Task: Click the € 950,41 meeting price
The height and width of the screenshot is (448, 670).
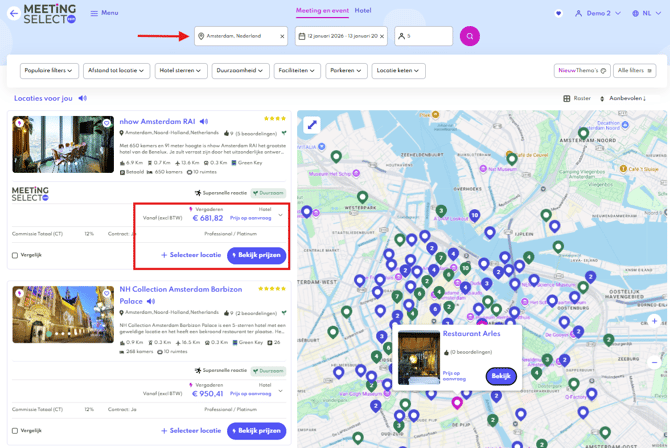Action: 208,394
